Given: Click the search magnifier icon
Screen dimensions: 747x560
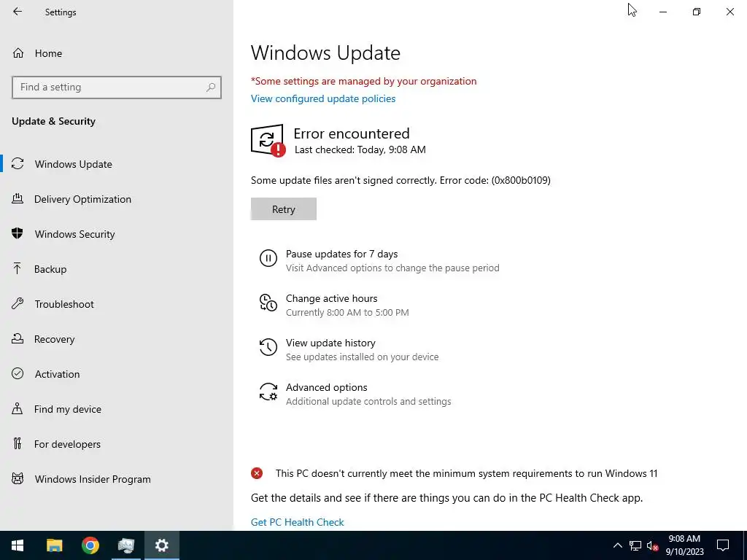Looking at the screenshot, I should pyautogui.click(x=211, y=87).
